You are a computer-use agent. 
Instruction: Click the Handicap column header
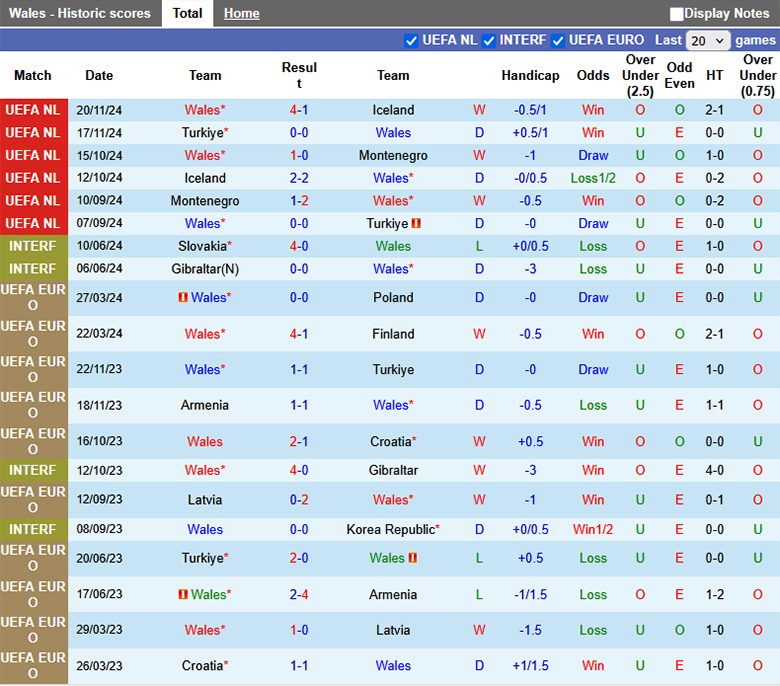[530, 76]
